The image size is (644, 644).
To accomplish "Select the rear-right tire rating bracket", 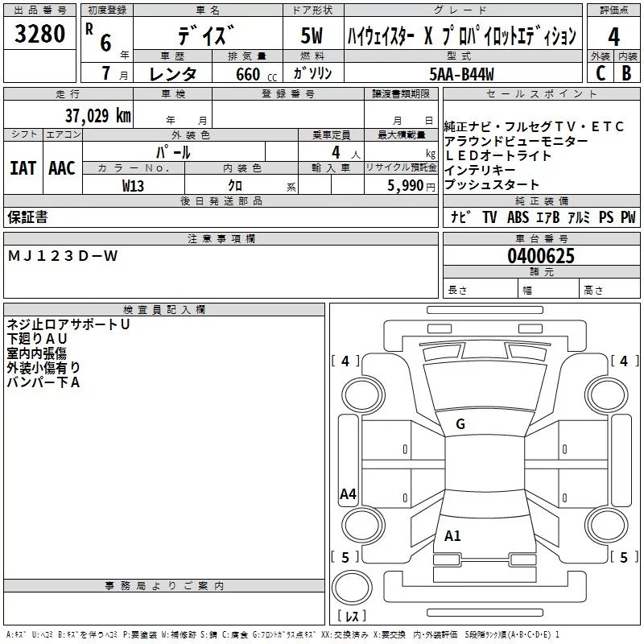I will click(x=623, y=557).
